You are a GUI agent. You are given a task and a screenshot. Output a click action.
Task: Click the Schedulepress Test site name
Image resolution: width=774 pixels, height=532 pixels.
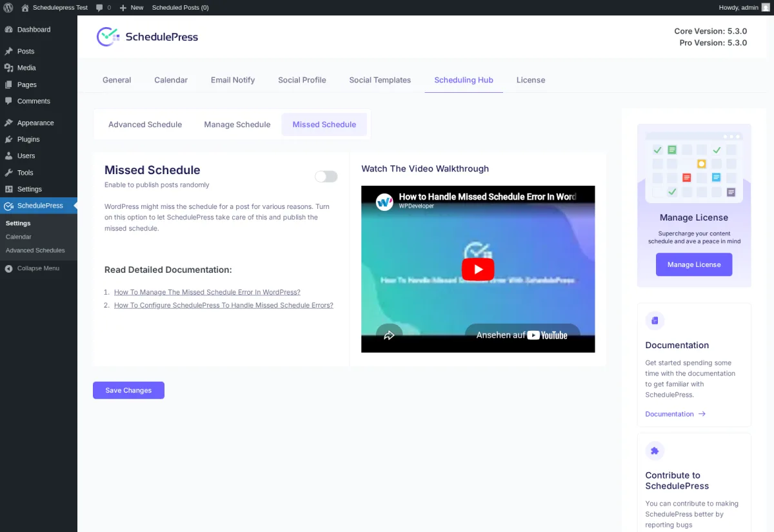60,8
